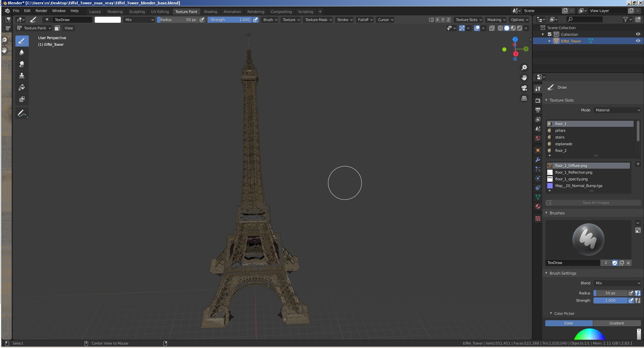644x348 pixels.
Task: Adjust the Radius slider in Brush Settings
Action: click(x=610, y=293)
